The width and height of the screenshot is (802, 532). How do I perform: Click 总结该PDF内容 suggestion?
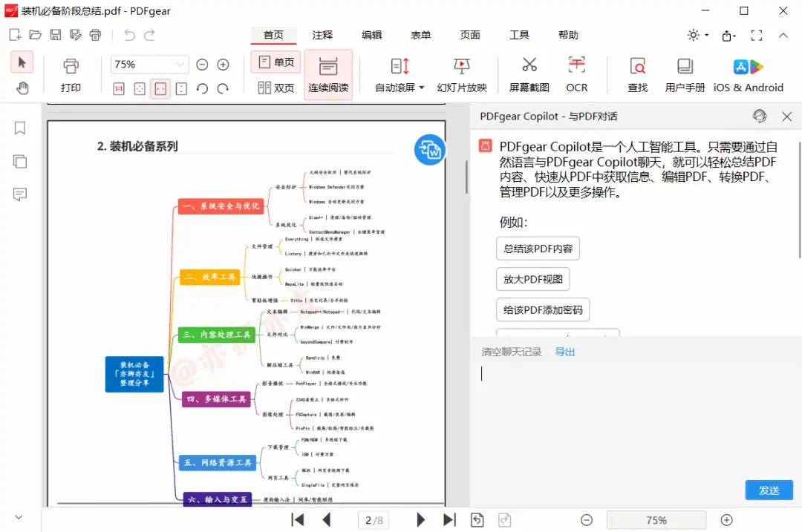coord(538,249)
